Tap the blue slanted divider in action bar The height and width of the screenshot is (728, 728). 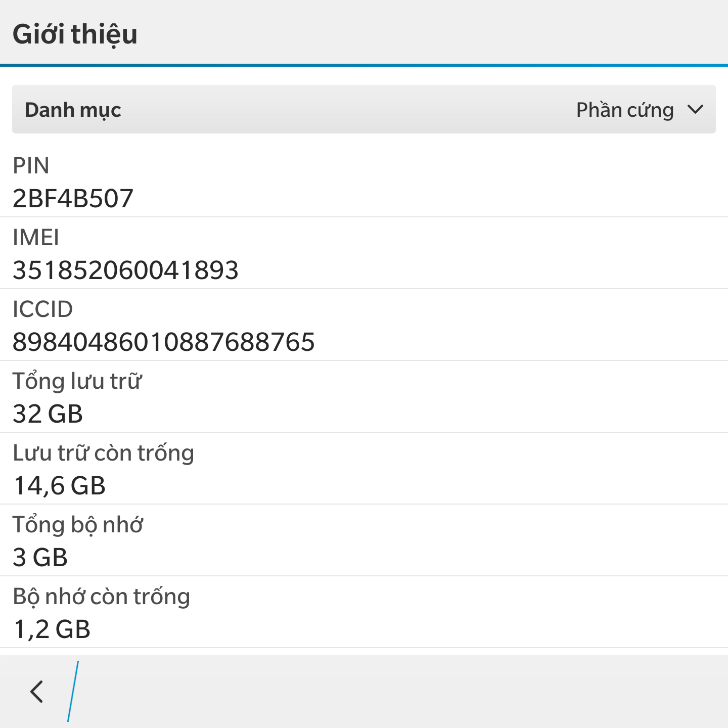coord(73,692)
